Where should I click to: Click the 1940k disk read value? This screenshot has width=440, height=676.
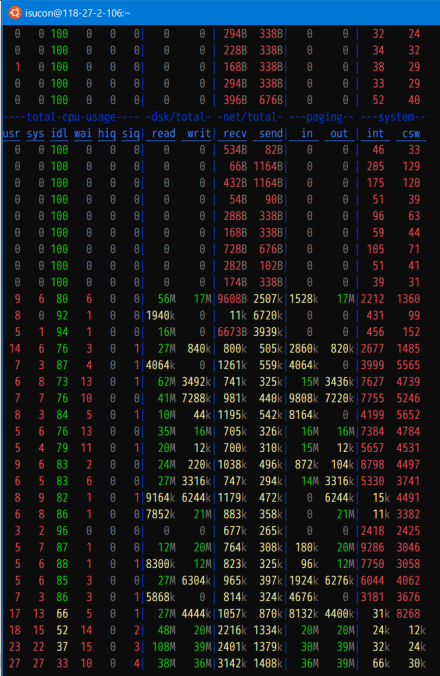tap(161, 316)
